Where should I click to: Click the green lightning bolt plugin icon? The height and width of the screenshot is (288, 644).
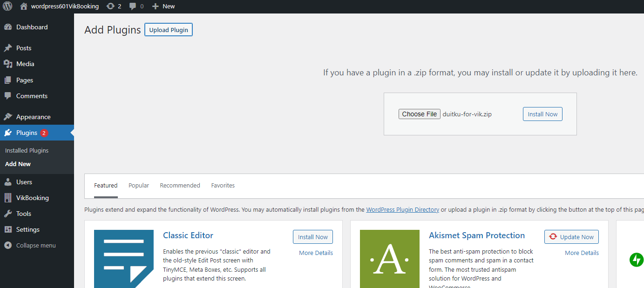point(636,260)
